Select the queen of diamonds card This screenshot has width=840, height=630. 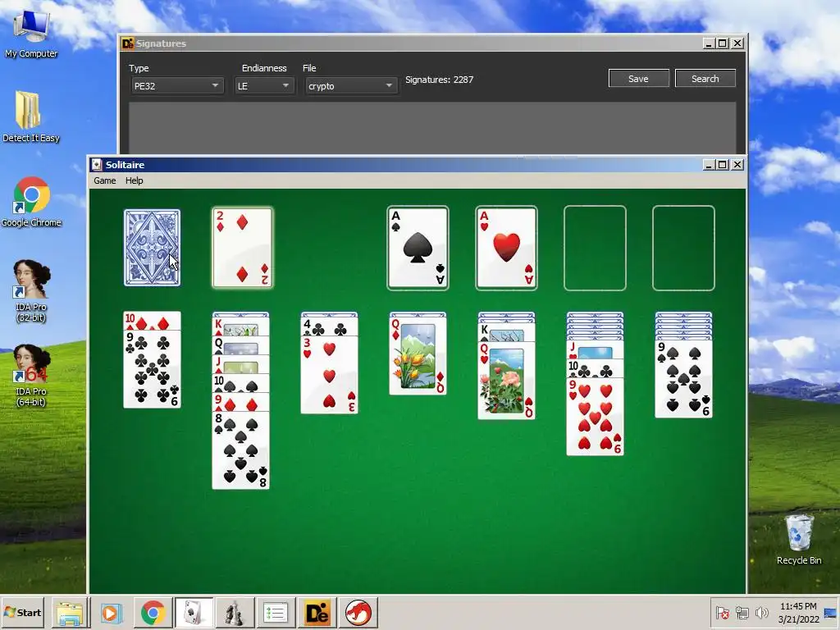click(x=418, y=356)
